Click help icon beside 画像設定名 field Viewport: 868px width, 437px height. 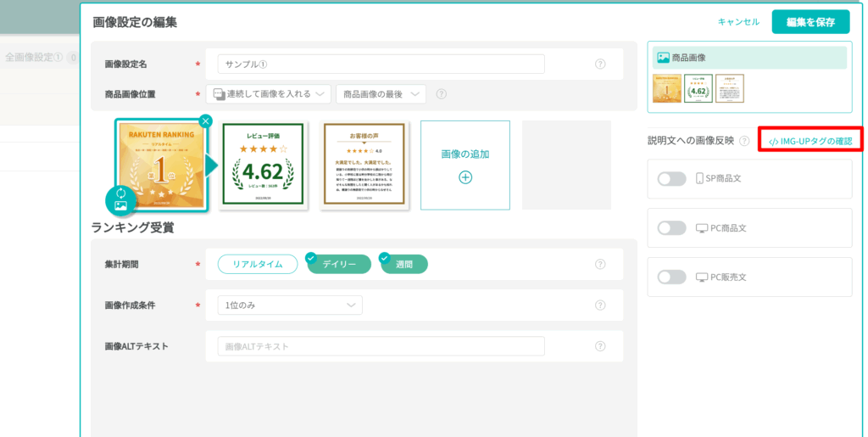[600, 64]
